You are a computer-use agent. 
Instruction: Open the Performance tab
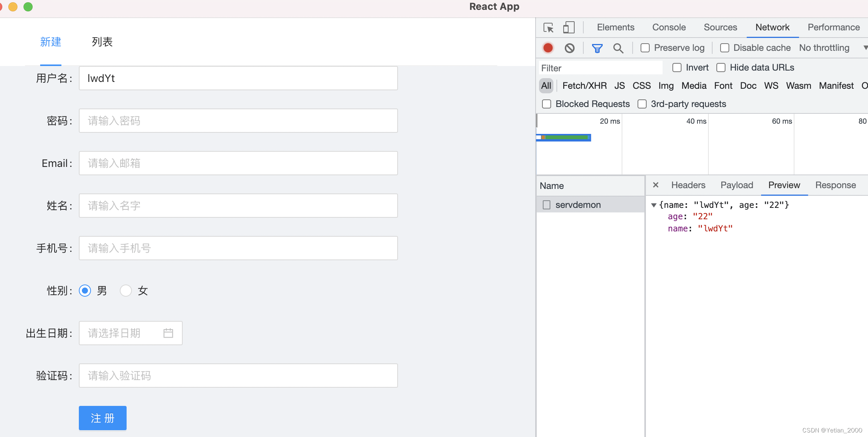(834, 27)
